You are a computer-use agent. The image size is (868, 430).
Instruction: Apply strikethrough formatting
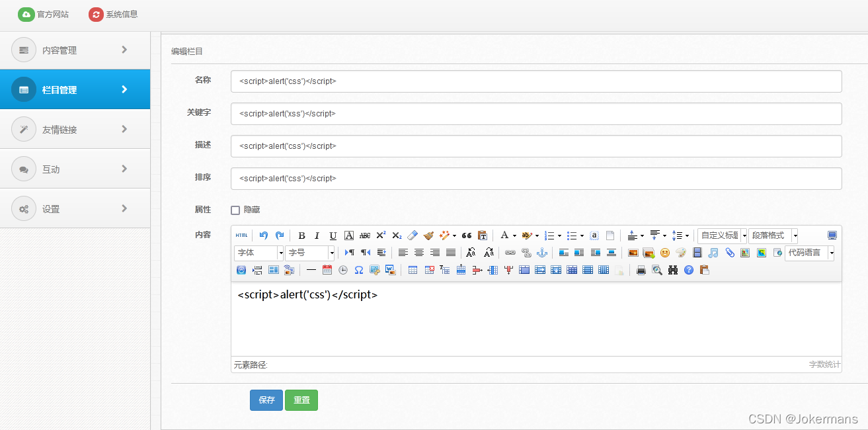365,236
